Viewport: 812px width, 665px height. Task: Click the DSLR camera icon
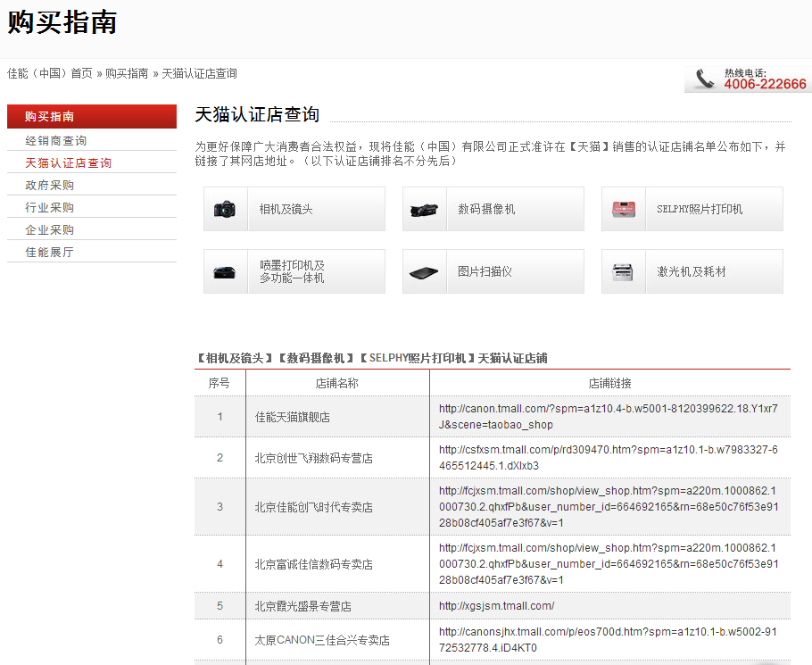click(225, 209)
